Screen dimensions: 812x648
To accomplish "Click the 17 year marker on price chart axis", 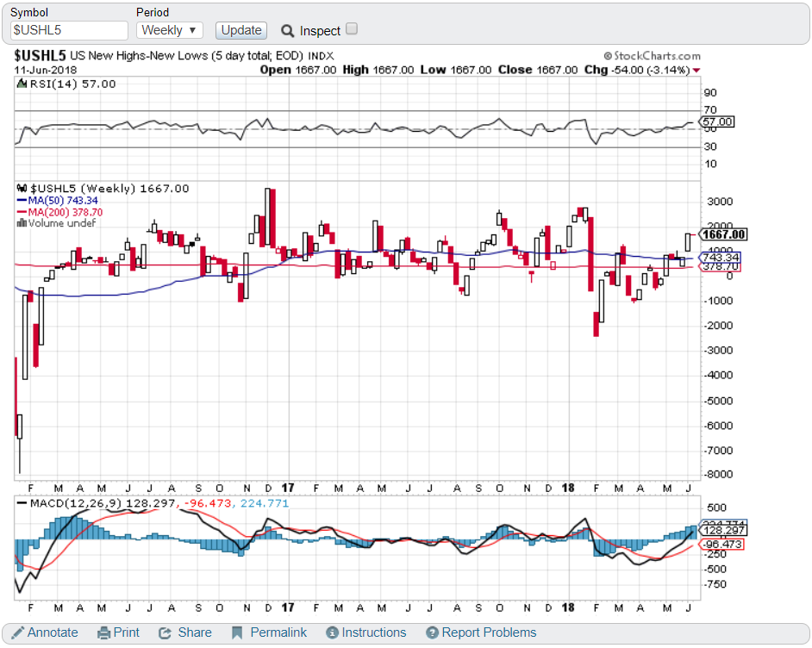I will coord(288,488).
